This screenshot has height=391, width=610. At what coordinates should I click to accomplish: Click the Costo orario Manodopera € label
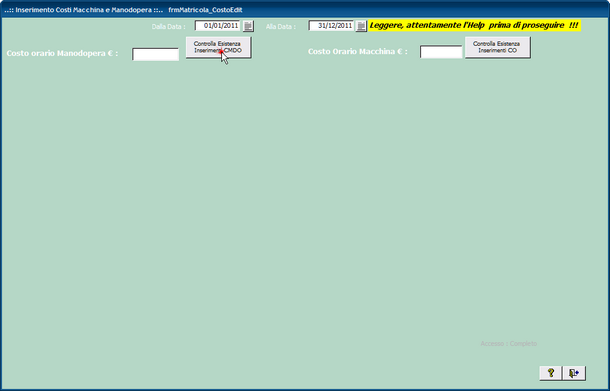[x=62, y=53]
